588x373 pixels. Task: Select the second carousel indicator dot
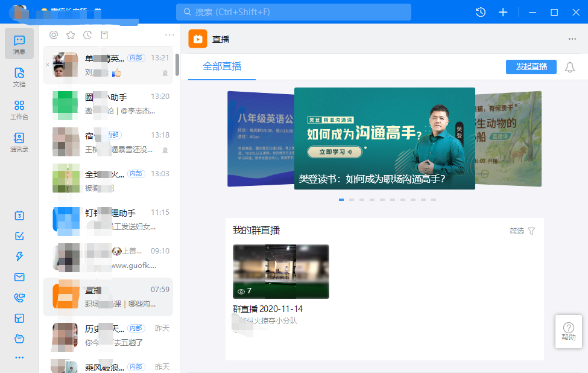[352, 200]
